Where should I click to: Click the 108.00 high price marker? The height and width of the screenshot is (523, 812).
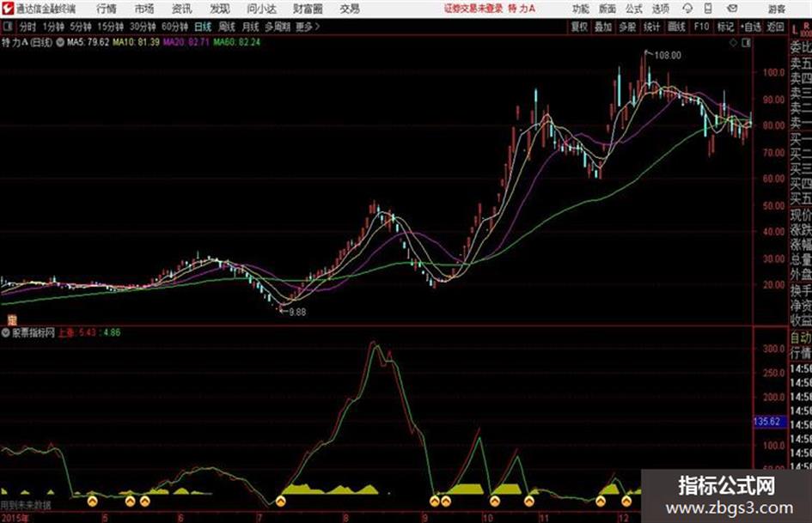(x=668, y=56)
